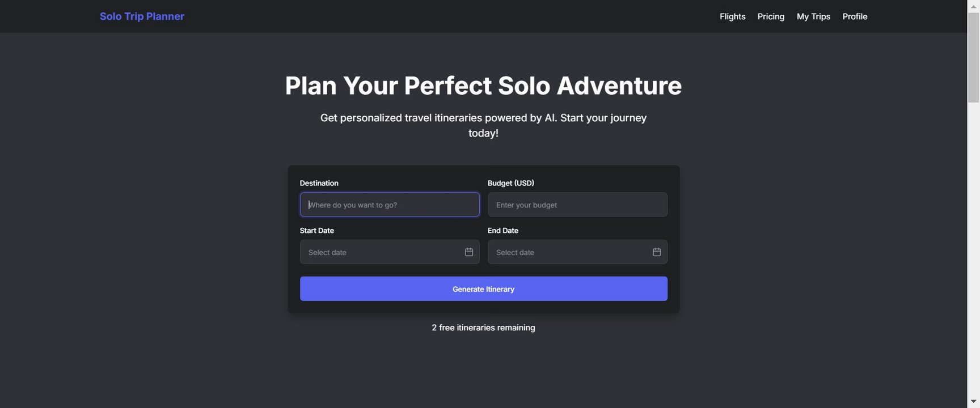Open My Trips in navigation
This screenshot has height=408, width=980.
tap(813, 16)
